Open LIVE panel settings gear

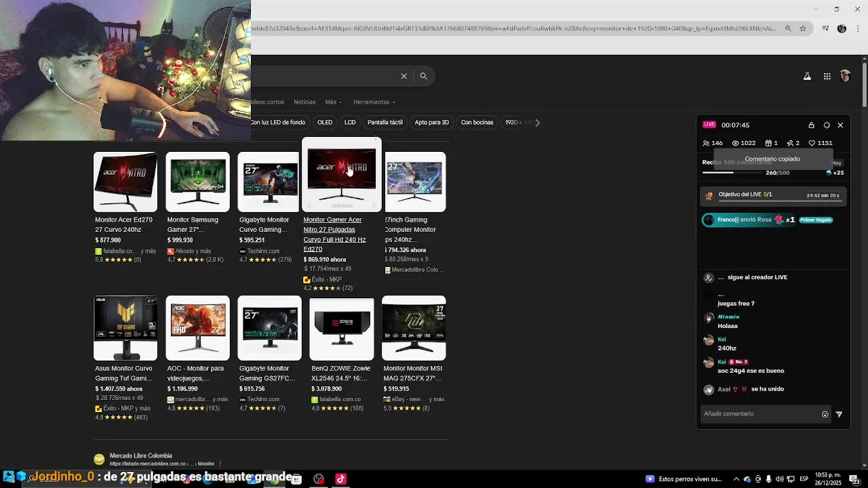(827, 125)
